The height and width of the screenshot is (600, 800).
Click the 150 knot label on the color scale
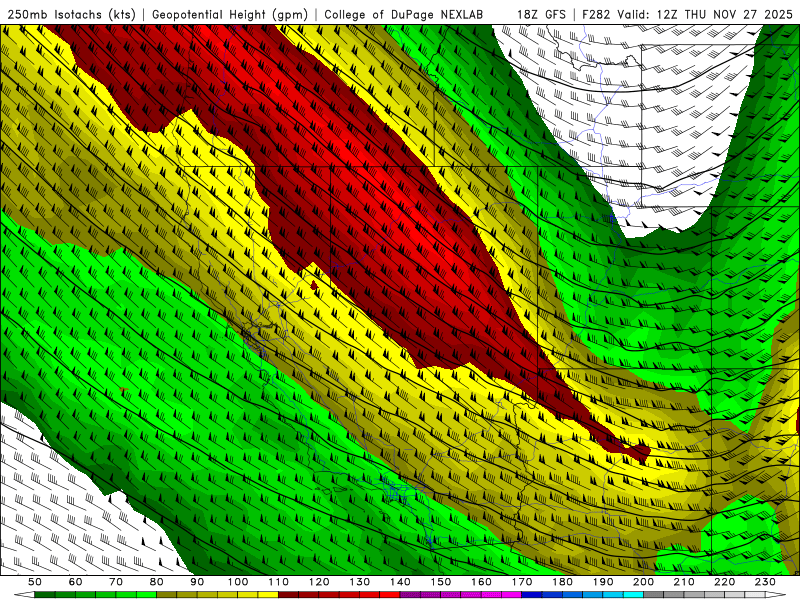pos(440,582)
